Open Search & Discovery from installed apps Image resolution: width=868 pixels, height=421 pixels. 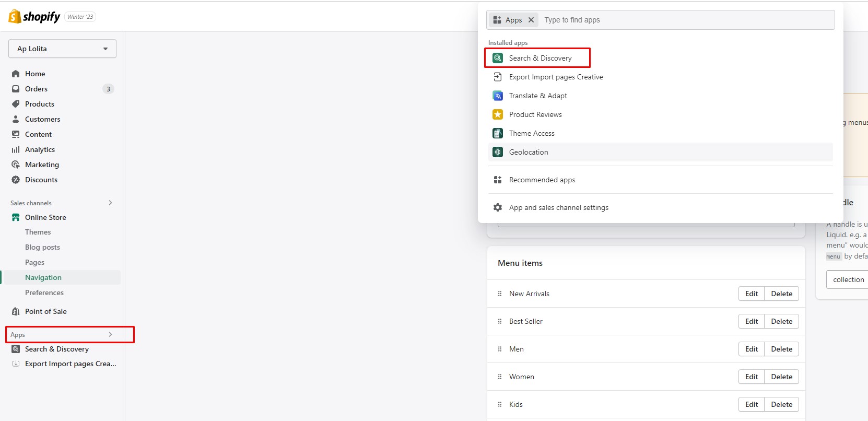[x=540, y=58]
